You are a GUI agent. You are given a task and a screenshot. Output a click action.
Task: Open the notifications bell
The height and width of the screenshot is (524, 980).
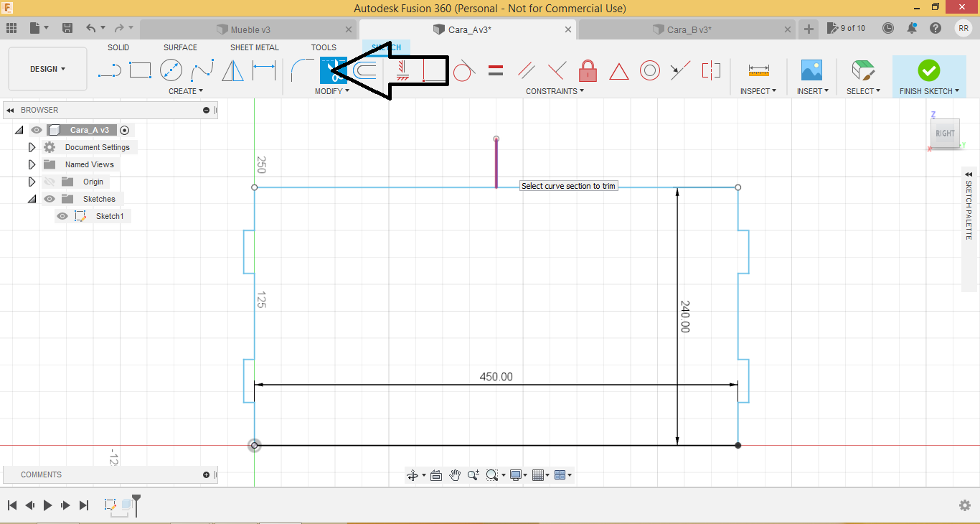[912, 28]
